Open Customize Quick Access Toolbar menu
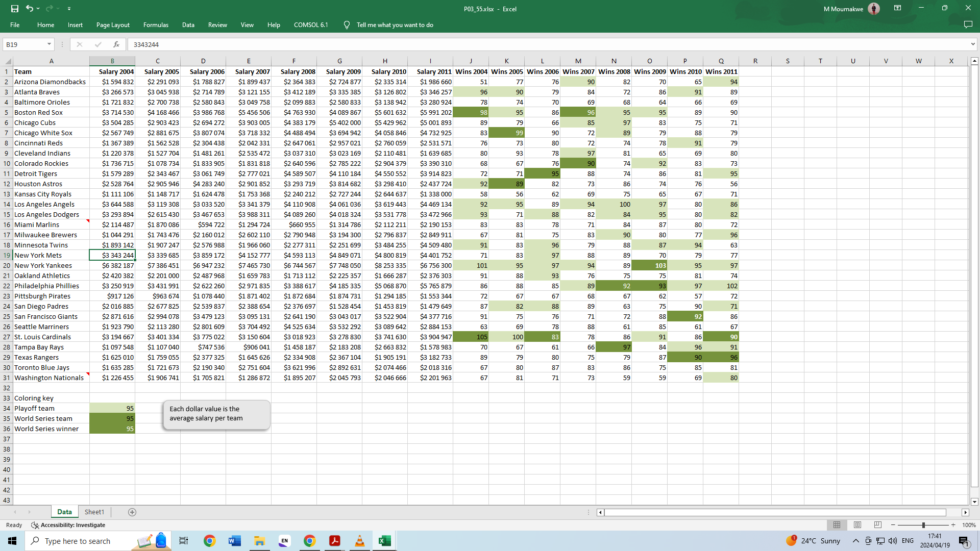This screenshot has width=980, height=551. point(69,9)
